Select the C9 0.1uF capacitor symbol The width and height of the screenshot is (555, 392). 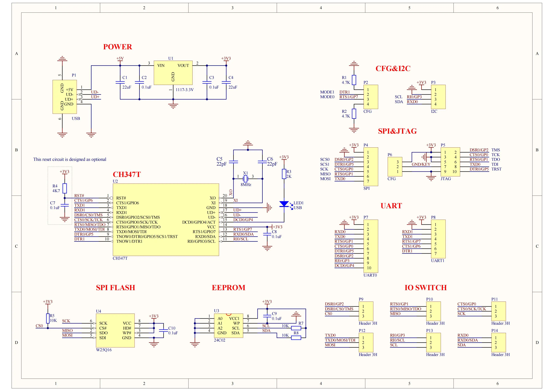tap(267, 316)
